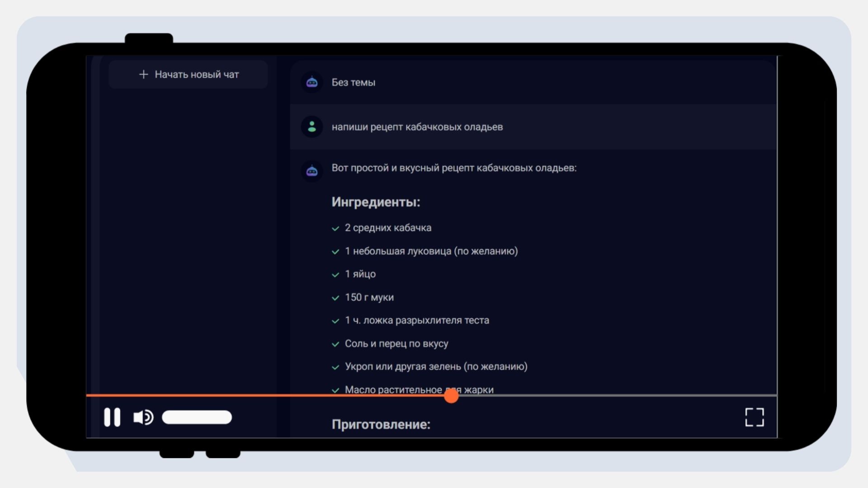This screenshot has height=488, width=868.
Task: Click the orange progress bar handle
Action: [x=451, y=396]
